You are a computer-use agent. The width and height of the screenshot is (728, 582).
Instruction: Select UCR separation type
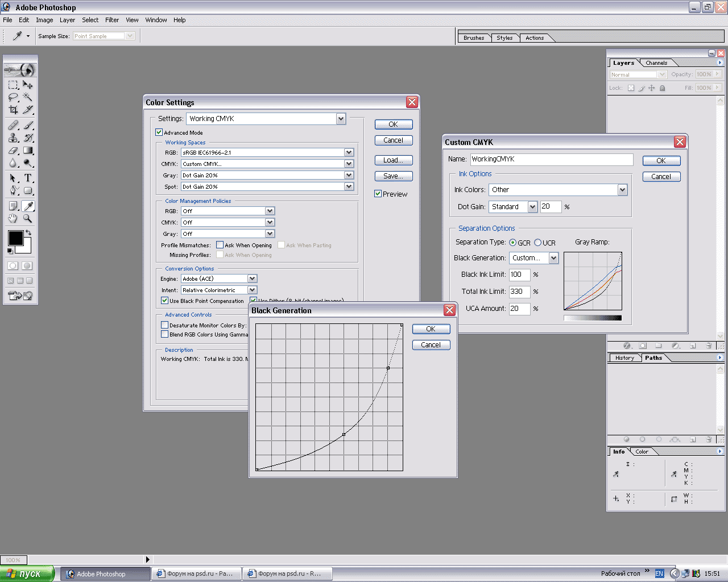click(537, 243)
